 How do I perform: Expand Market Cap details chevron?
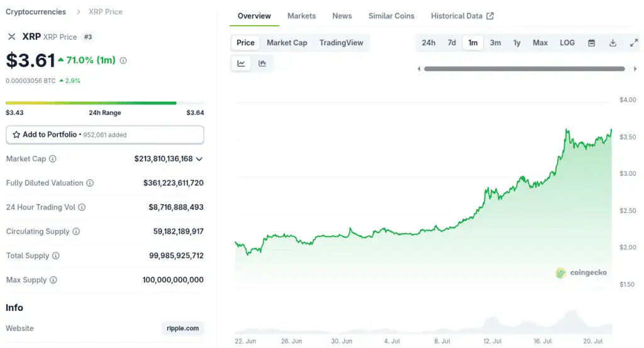tap(199, 159)
